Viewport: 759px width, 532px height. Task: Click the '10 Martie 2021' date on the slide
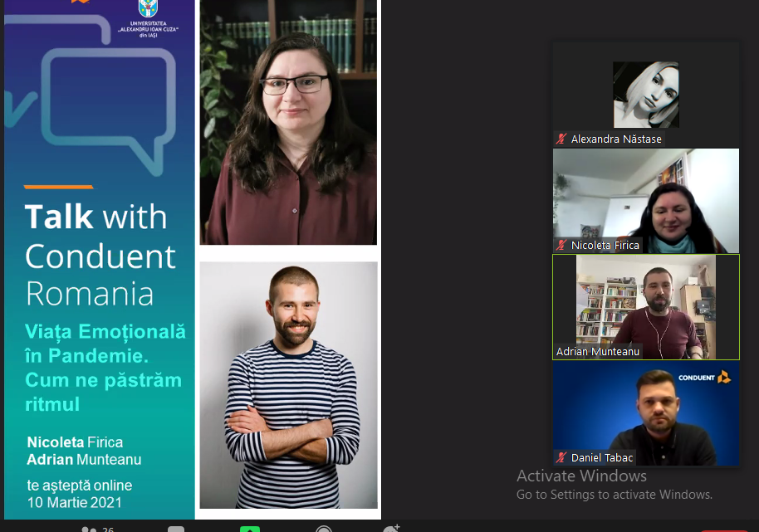[75, 502]
